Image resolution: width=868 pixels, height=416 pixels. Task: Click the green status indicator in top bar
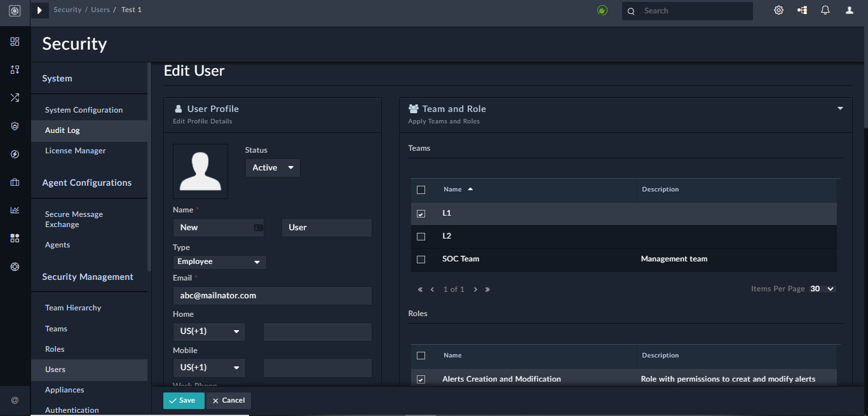(x=602, y=10)
